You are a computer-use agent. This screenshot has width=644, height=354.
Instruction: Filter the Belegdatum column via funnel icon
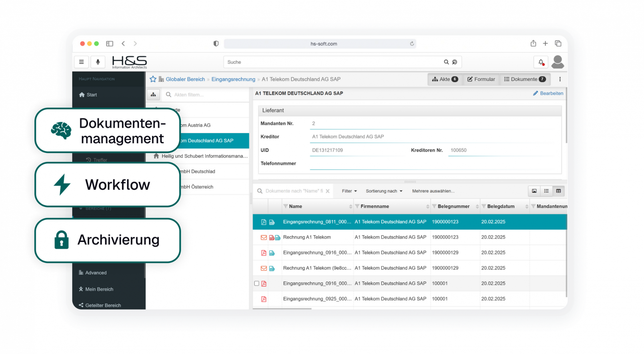[x=484, y=206]
